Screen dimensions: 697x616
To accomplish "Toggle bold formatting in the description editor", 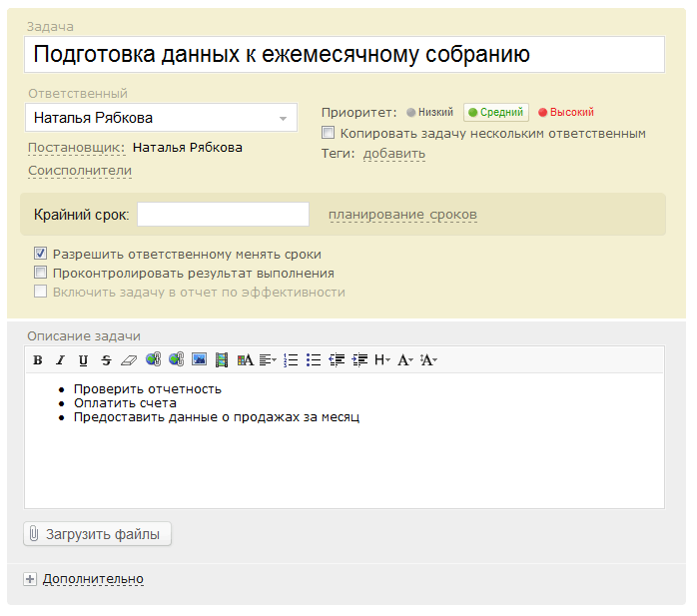I will pos(38,360).
